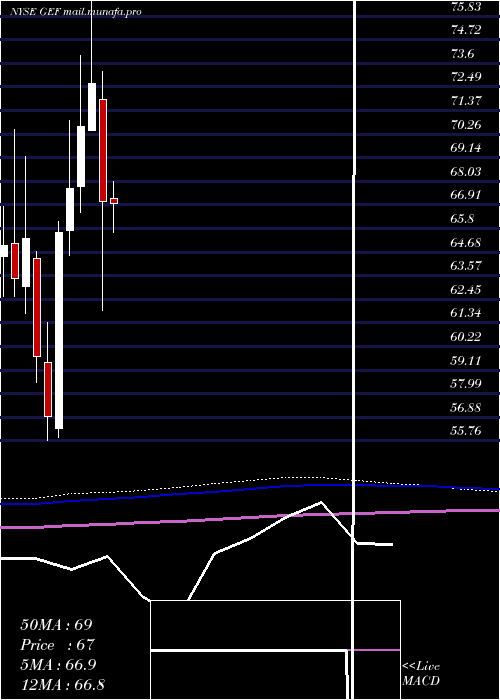Click the 62.45 price axis label
Viewport: 500px width, 700px height.
[466, 289]
